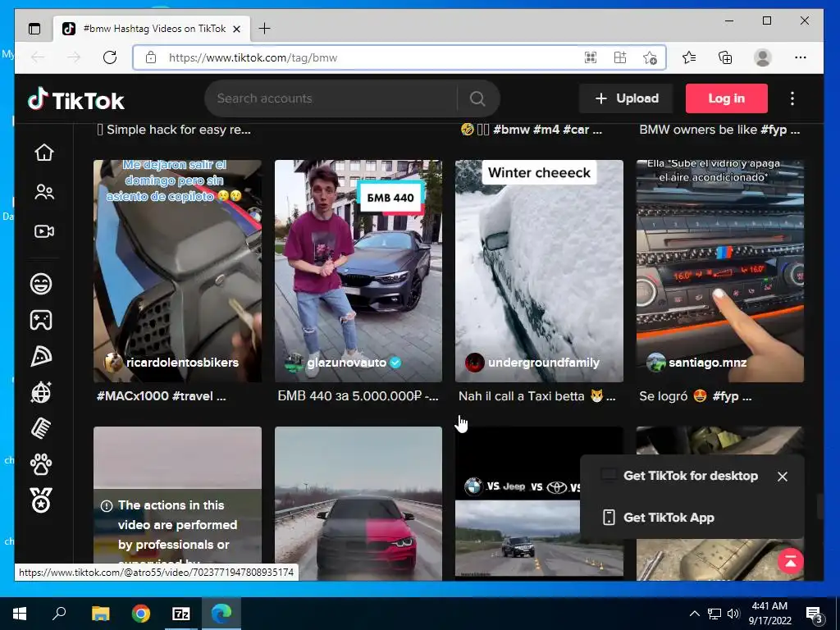The image size is (840, 630).
Task: Open the browser profile avatar
Action: click(x=762, y=57)
